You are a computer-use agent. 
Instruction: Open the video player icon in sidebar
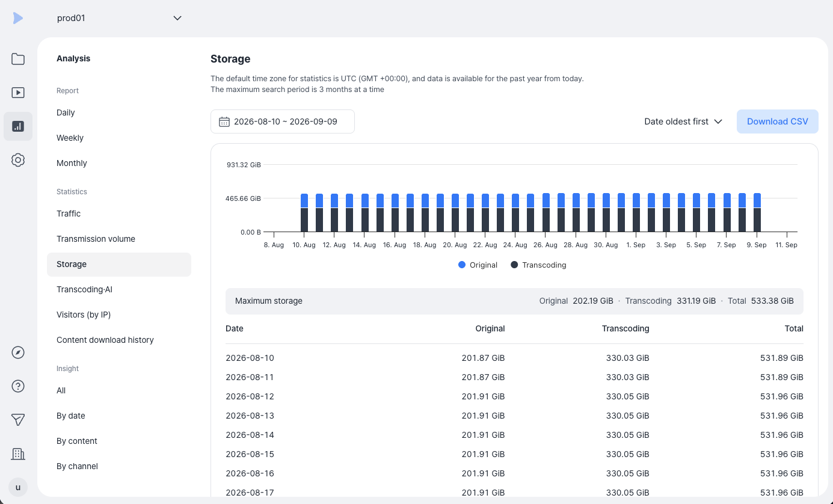pos(18,93)
